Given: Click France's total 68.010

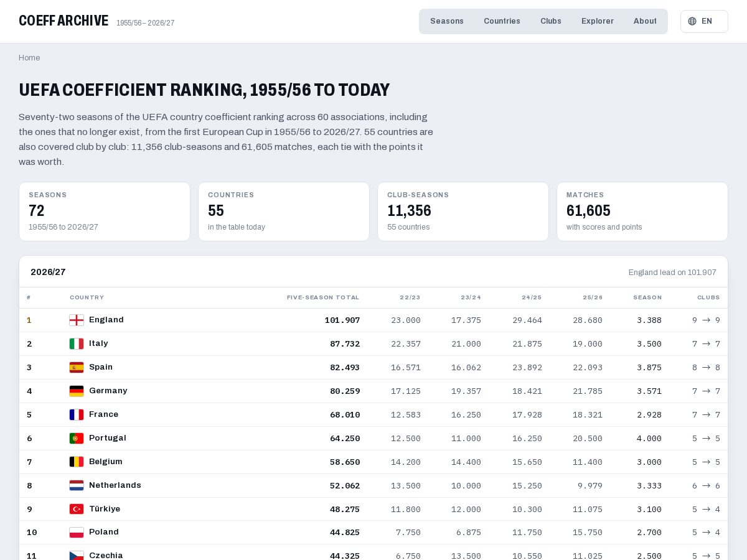Looking at the screenshot, I should pyautogui.click(x=345, y=415).
